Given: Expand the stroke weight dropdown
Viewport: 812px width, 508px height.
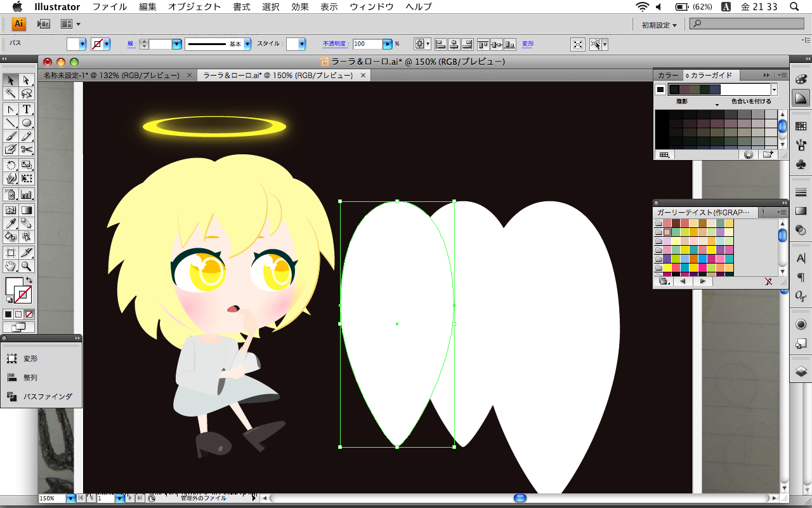Looking at the screenshot, I should point(177,44).
